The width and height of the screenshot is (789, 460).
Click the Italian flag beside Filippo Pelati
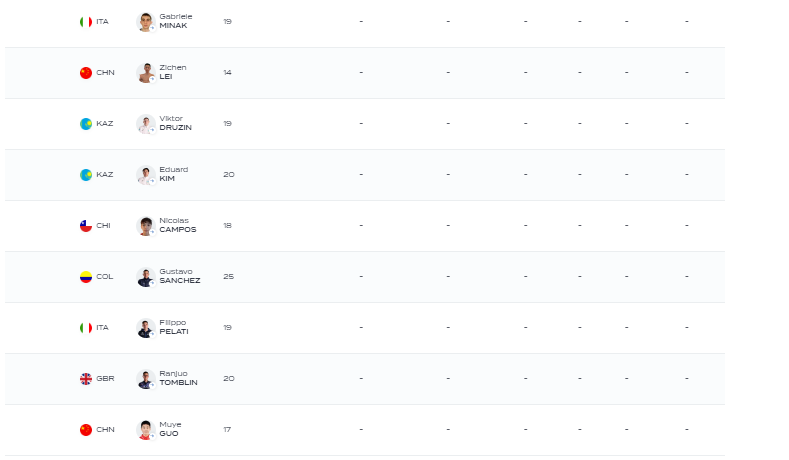[x=86, y=328]
